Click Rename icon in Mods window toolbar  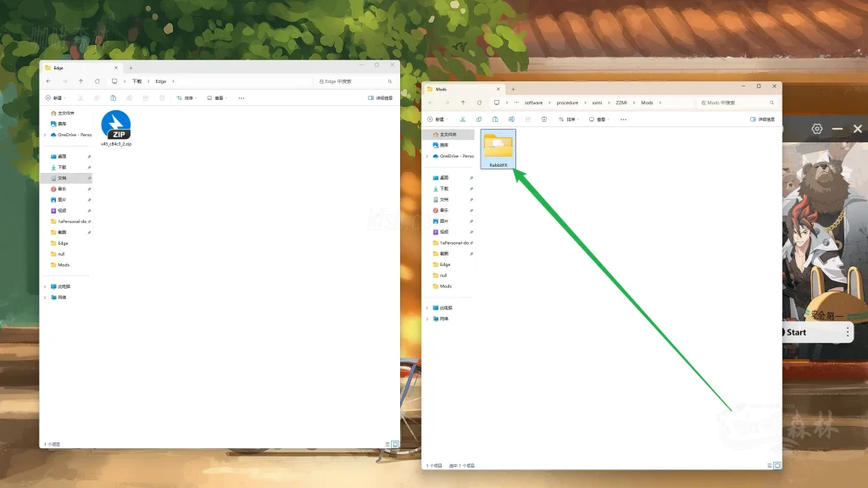click(511, 119)
